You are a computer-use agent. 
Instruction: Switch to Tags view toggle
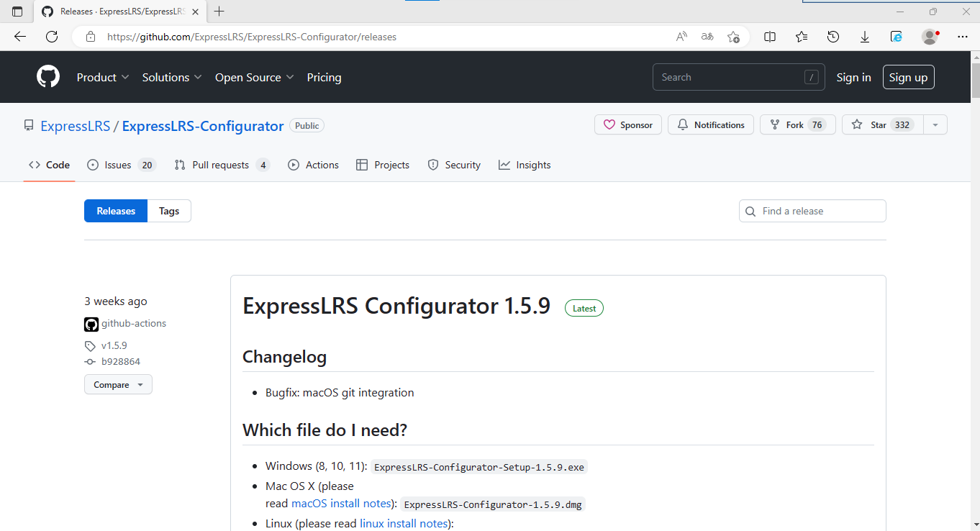point(169,211)
